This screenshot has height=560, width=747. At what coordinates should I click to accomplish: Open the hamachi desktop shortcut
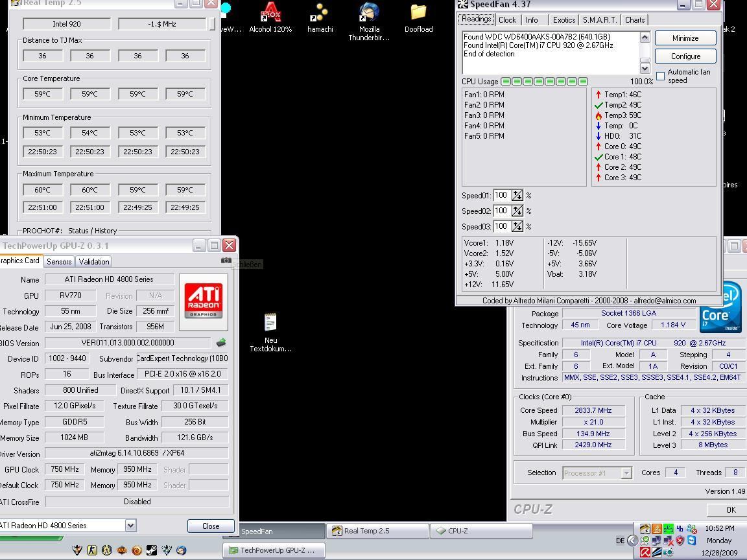pyautogui.click(x=320, y=17)
